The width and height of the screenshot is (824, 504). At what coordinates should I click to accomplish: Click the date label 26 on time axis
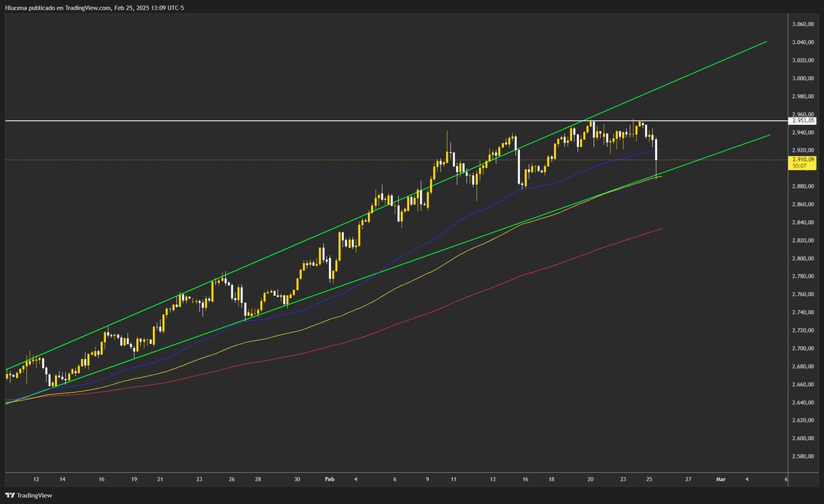[232, 479]
